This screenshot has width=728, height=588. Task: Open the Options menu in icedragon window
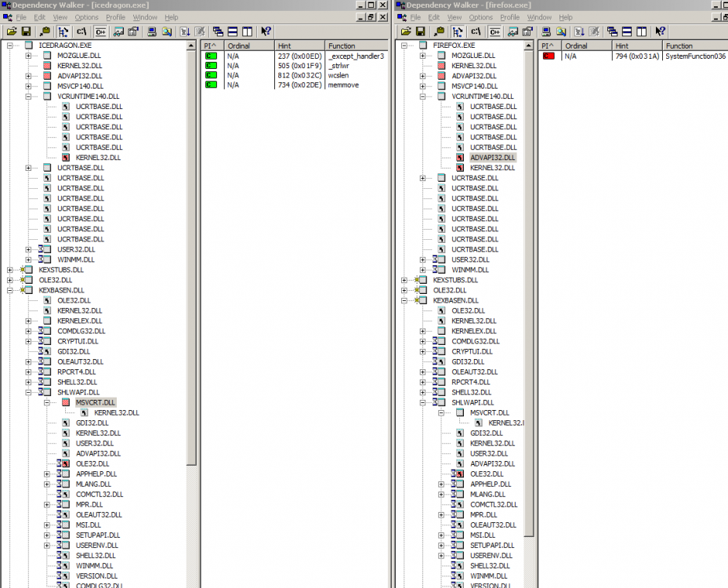(x=86, y=17)
